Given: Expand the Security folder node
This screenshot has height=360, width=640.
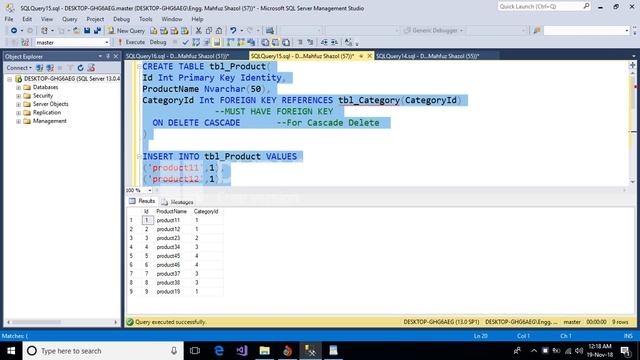Looking at the screenshot, I should click(18, 96).
